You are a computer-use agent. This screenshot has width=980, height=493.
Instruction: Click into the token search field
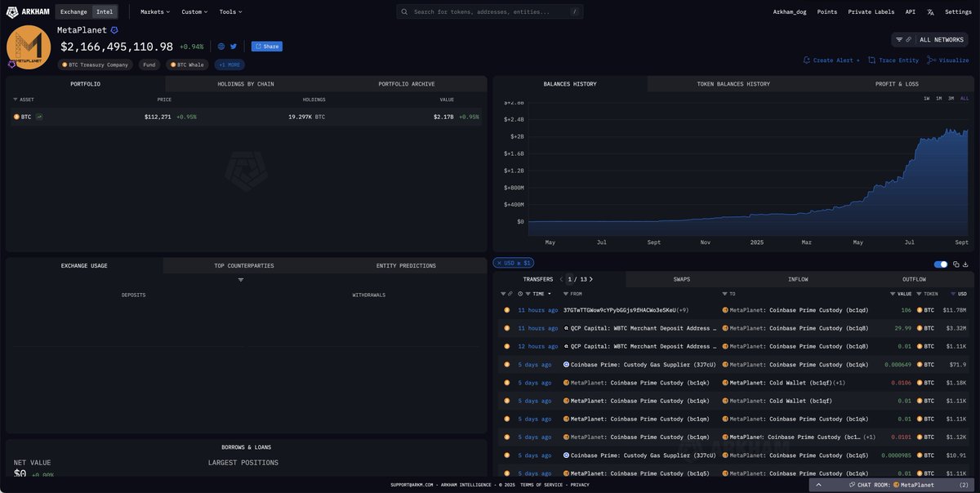(x=490, y=12)
